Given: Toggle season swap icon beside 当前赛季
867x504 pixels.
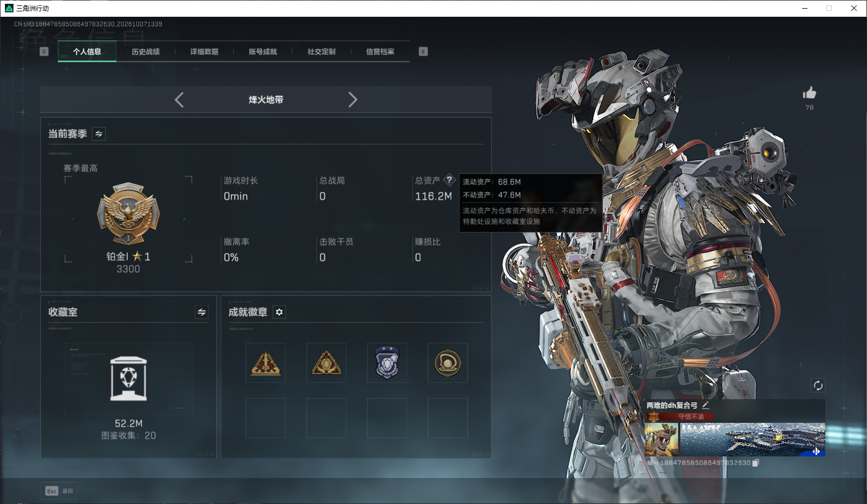Looking at the screenshot, I should tap(98, 134).
